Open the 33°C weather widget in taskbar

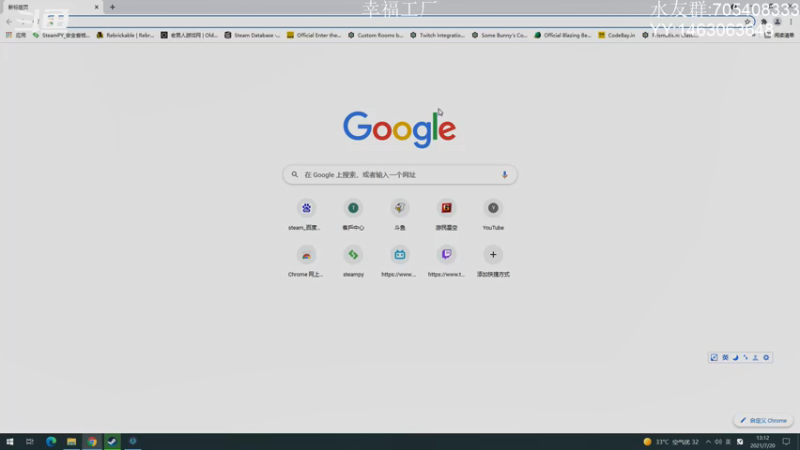tap(670, 442)
